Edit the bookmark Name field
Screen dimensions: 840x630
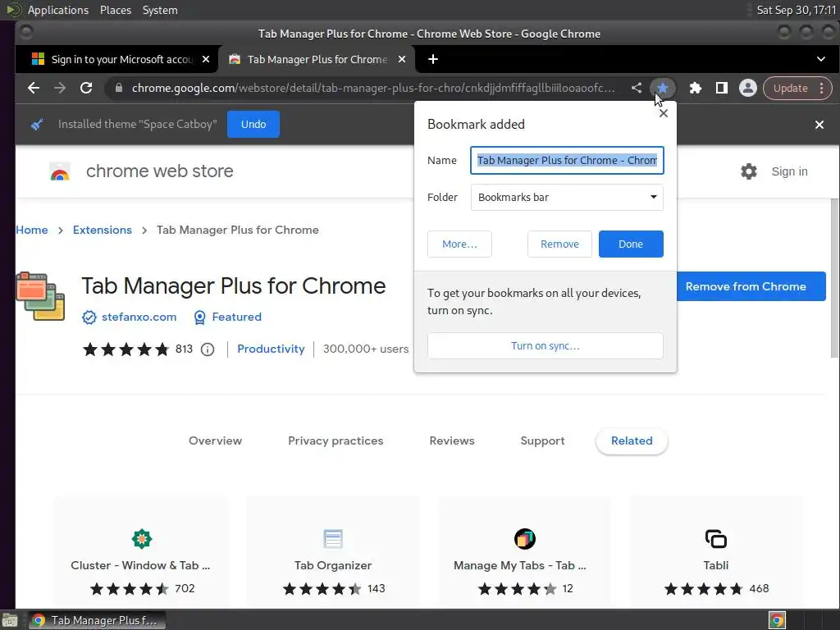click(567, 160)
